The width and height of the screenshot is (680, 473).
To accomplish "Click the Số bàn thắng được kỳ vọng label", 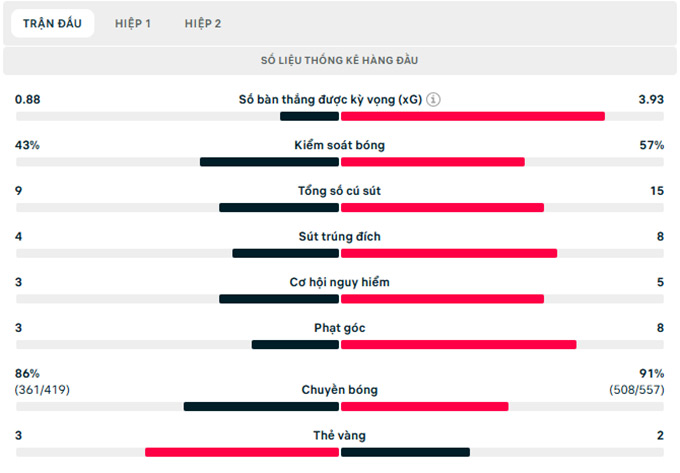I will (x=330, y=100).
